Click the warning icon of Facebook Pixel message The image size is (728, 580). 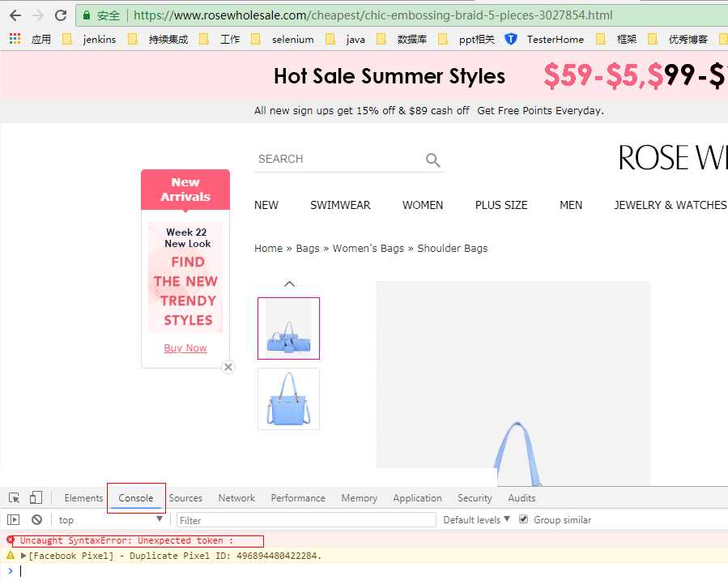11,555
